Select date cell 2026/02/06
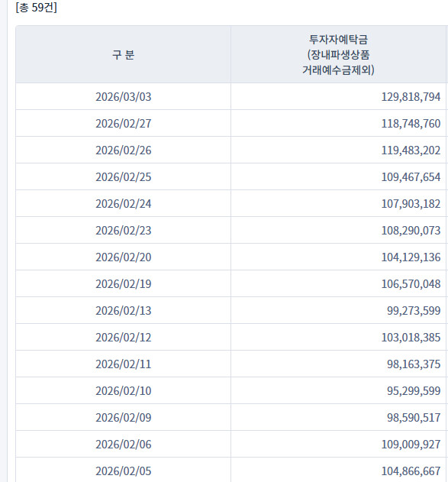The width and height of the screenshot is (448, 482). coord(123,445)
